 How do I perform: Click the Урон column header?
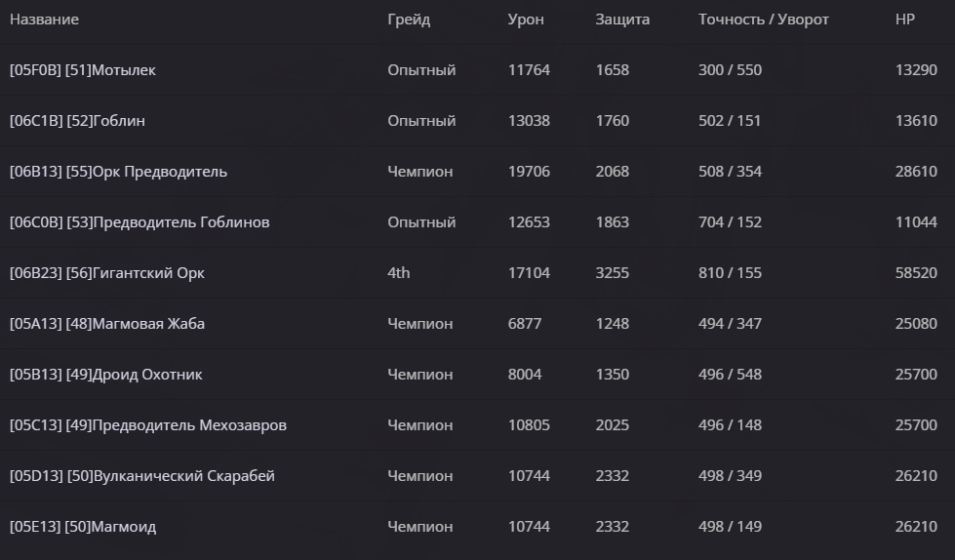526,20
